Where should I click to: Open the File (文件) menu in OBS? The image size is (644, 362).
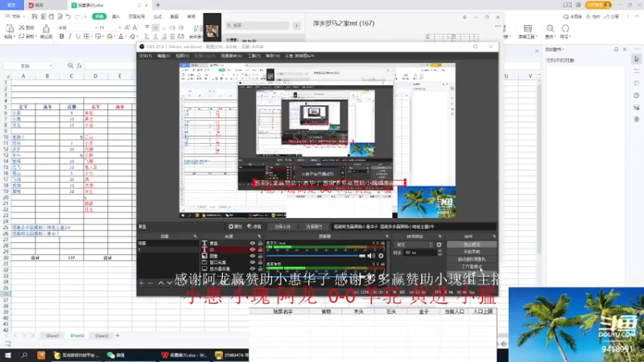click(x=145, y=56)
